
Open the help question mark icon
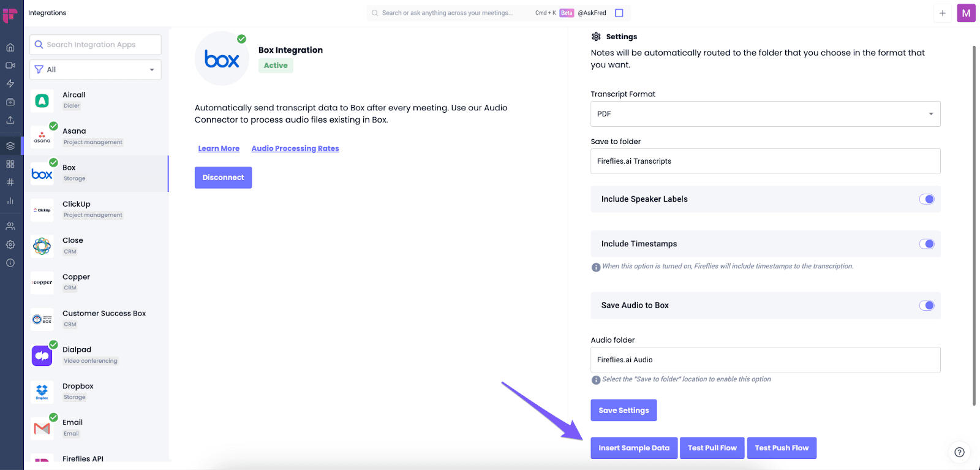[960, 452]
